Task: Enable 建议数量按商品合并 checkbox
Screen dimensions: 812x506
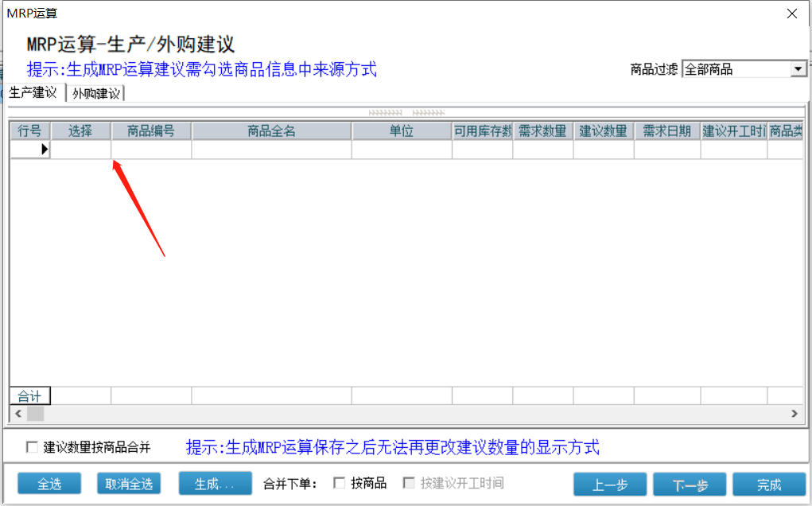Action: tap(32, 447)
